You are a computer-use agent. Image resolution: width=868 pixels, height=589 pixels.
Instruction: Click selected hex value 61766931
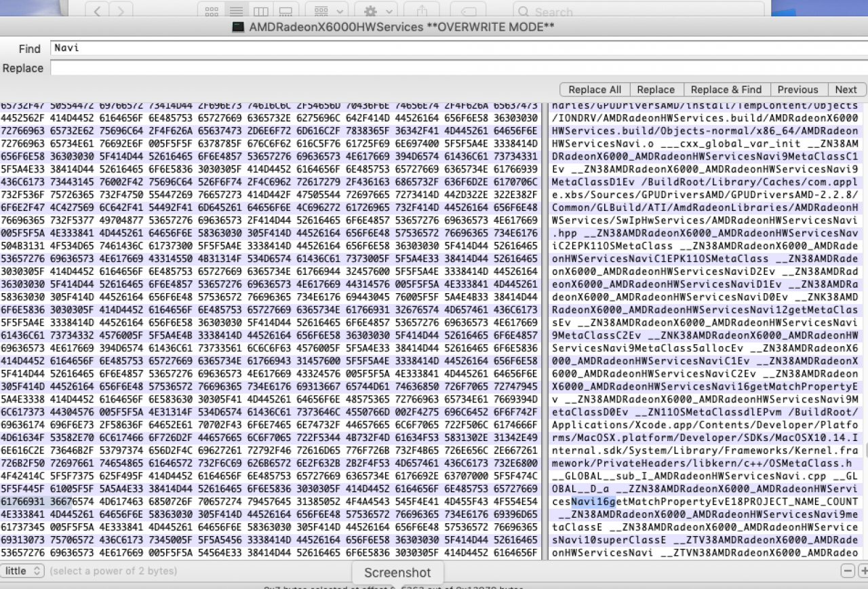23,501
